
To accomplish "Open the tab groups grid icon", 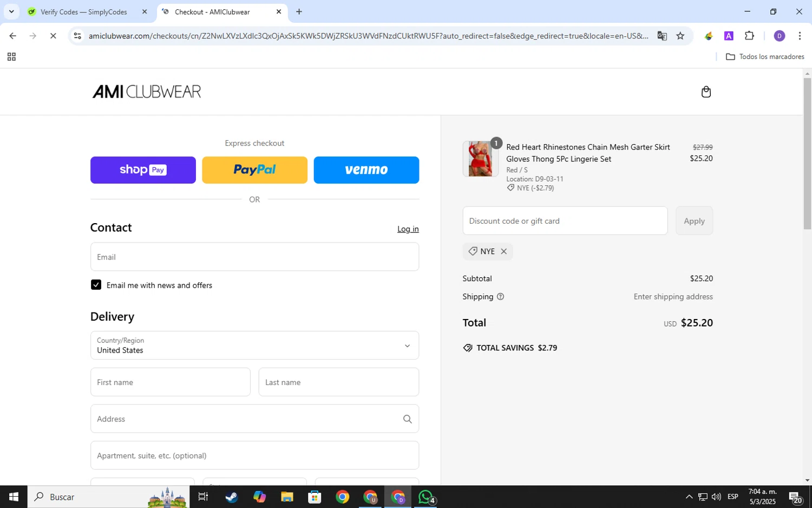I will (x=11, y=57).
